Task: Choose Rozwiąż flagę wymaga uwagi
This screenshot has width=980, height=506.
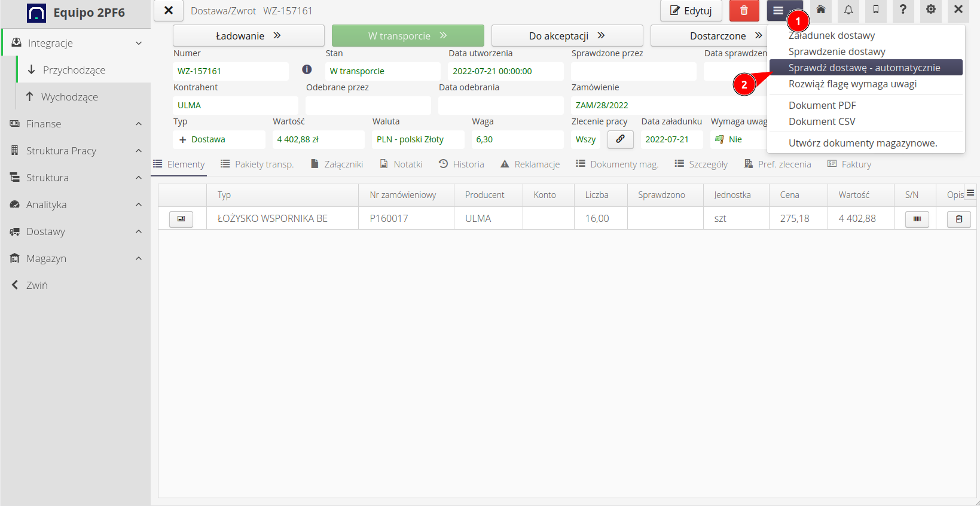Action: [866, 84]
